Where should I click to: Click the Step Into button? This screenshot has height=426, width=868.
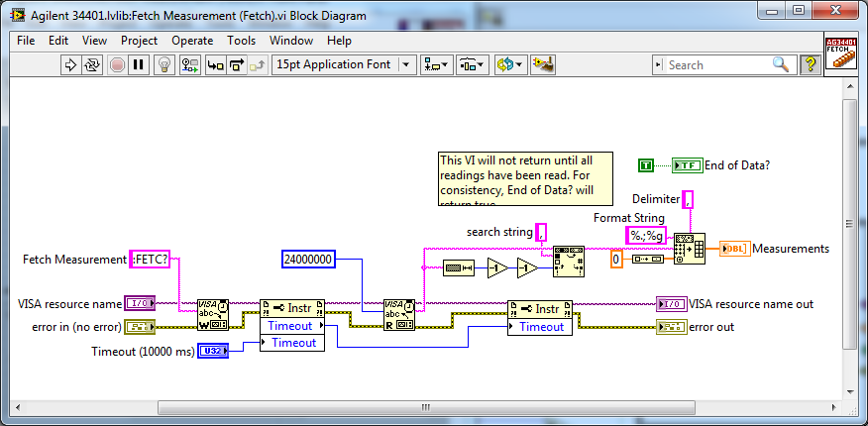click(215, 64)
